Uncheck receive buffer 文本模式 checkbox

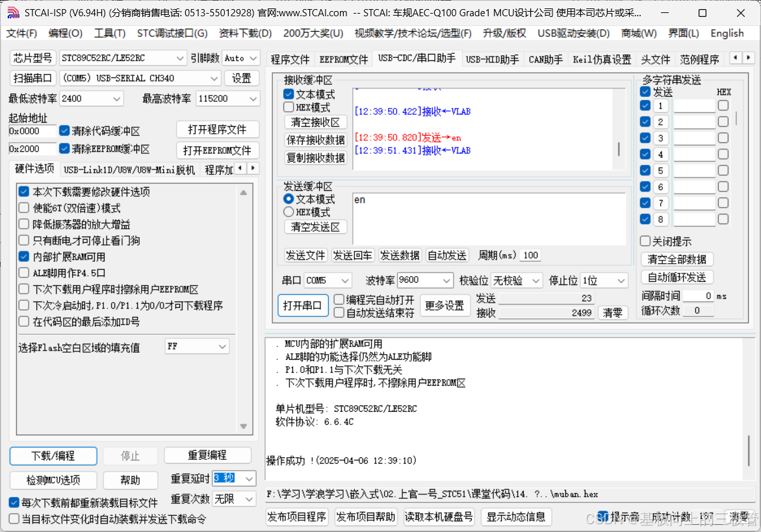289,94
